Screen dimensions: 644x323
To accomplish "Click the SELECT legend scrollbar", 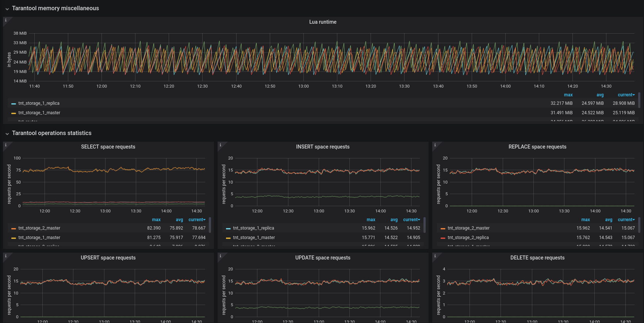I will (x=210, y=225).
